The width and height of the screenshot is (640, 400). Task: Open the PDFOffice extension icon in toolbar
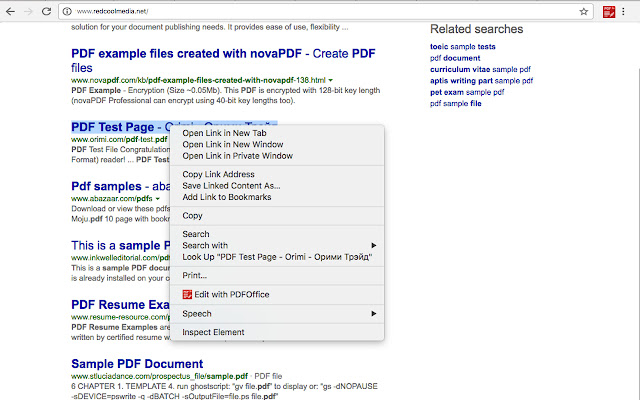pos(609,11)
